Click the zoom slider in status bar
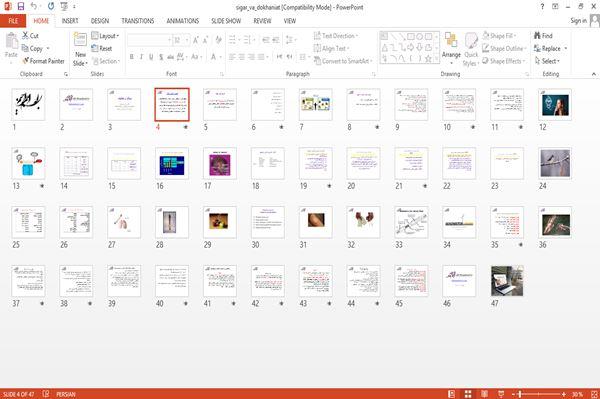The image size is (600, 399). click(x=538, y=394)
